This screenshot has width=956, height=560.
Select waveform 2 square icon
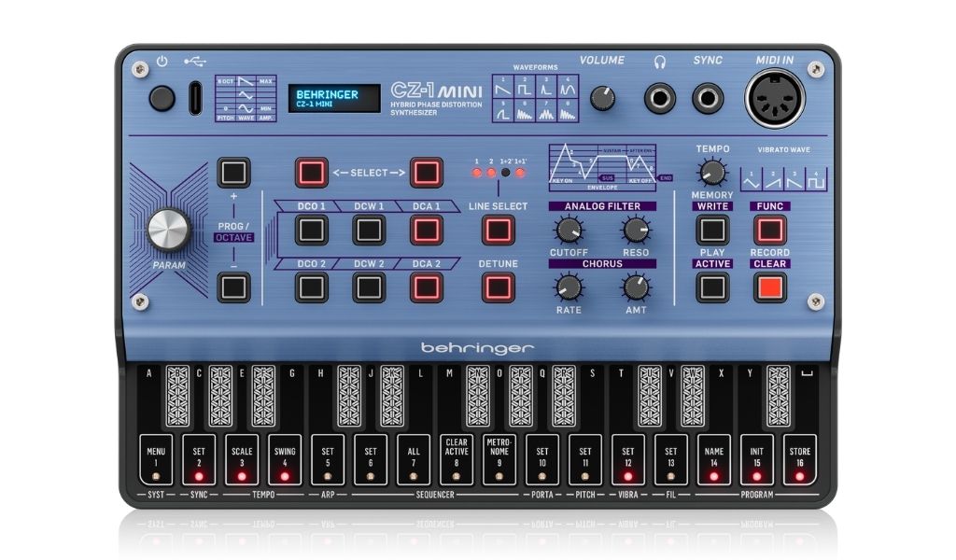click(x=525, y=87)
